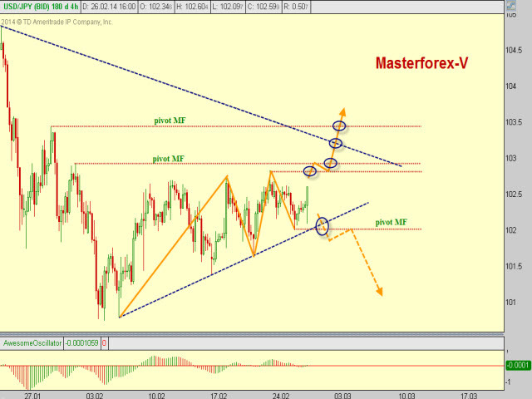The height and width of the screenshot is (399, 532).
Task: Click the Close price value C: 102.59
Action: [264, 7]
